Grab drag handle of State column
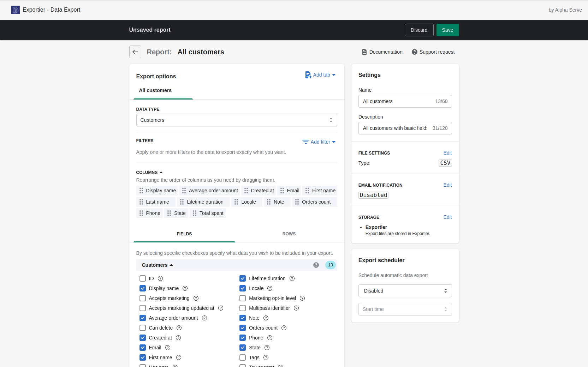 pyautogui.click(x=169, y=213)
